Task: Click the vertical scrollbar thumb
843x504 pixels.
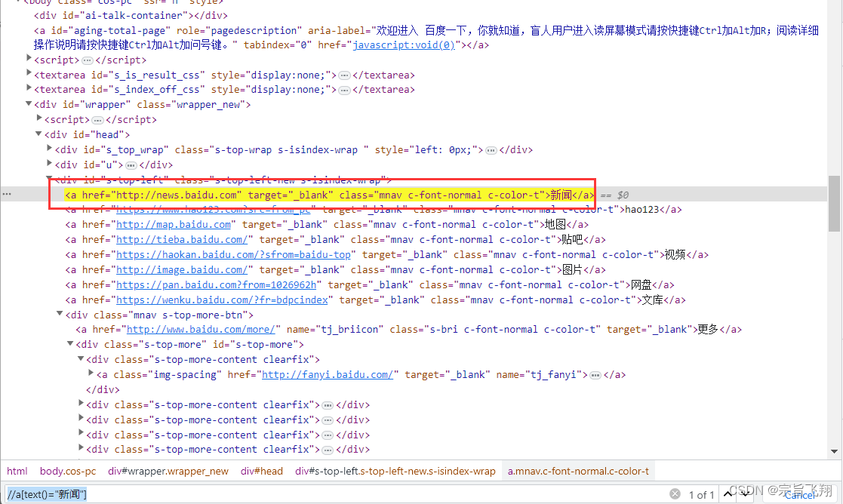Action: pos(834,204)
